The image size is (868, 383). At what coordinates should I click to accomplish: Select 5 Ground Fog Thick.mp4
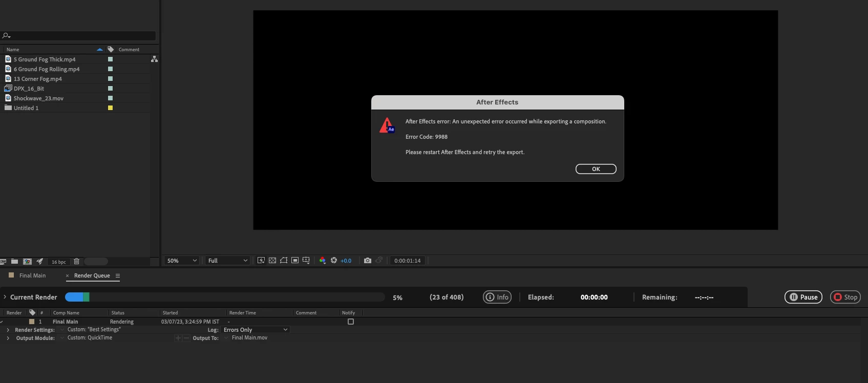pos(44,59)
